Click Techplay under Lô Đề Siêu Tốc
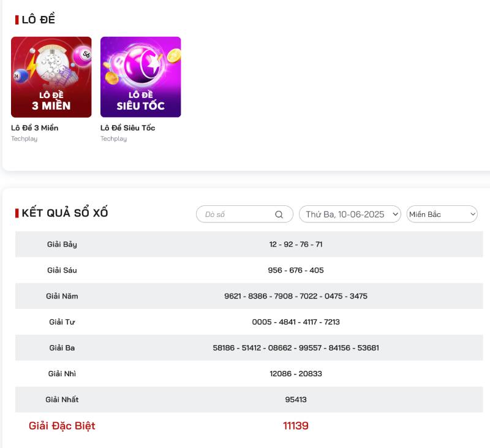Image resolution: width=490 pixels, height=448 pixels. 114,139
